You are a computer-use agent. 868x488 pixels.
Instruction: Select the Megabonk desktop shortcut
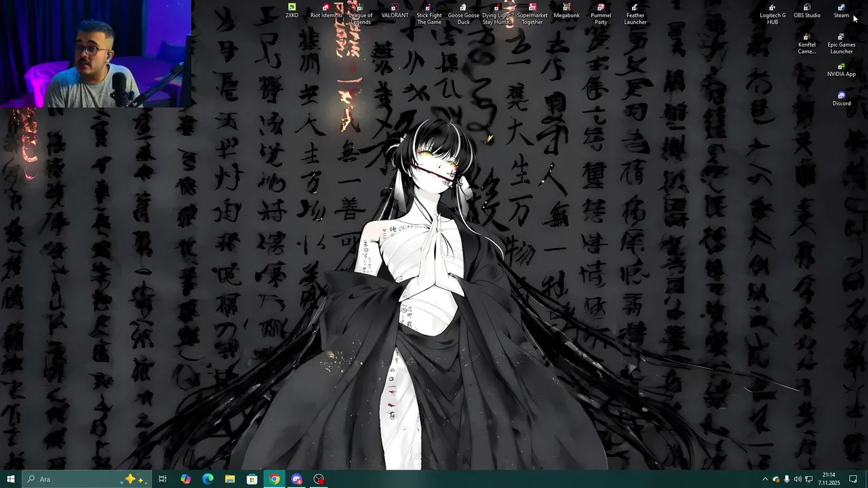[566, 11]
